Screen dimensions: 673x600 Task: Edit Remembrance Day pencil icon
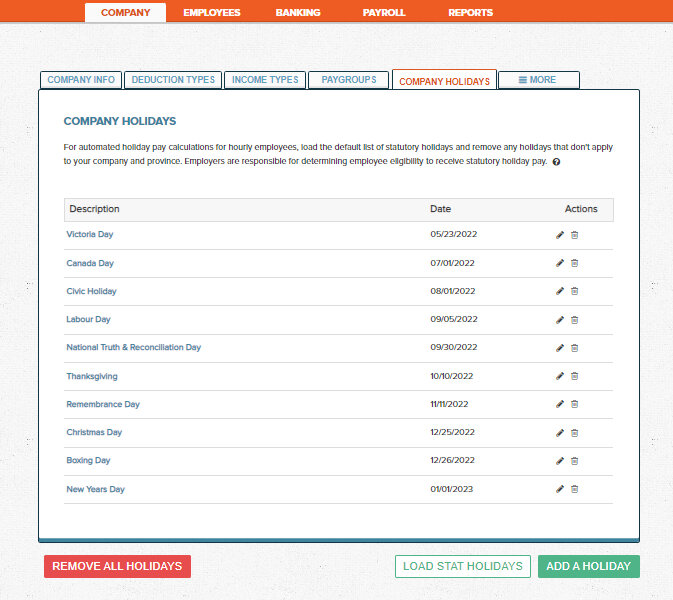(560, 405)
